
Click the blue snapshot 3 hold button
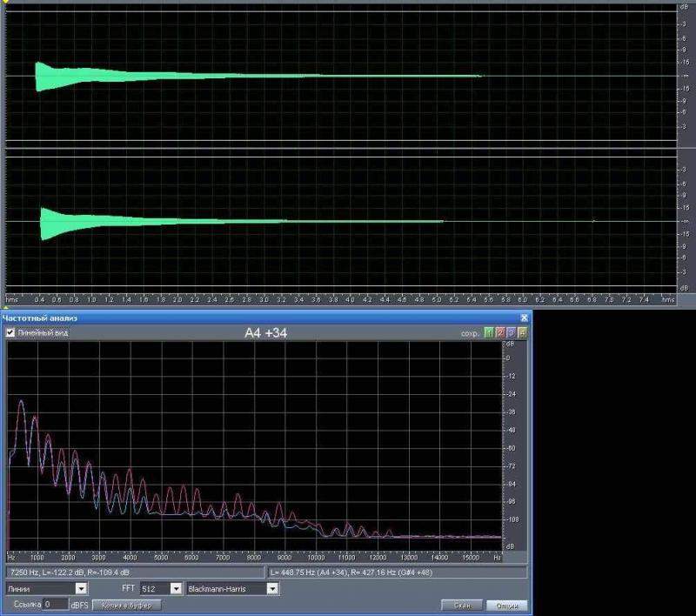click(512, 333)
